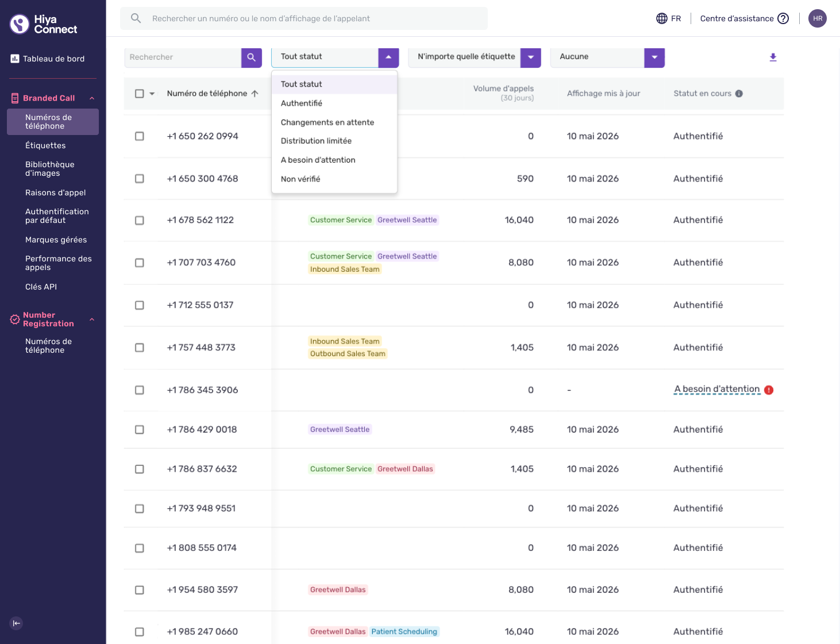Image resolution: width=840 pixels, height=644 pixels.
Task: Click the purple search magnifier button
Action: pos(252,57)
